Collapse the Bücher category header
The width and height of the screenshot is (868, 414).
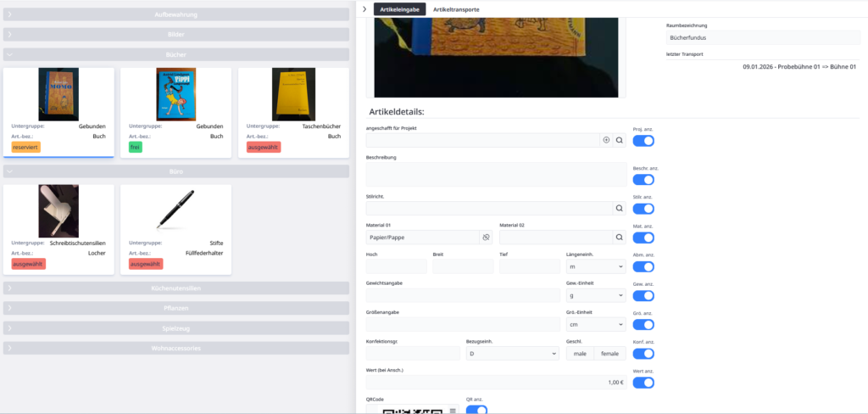176,54
